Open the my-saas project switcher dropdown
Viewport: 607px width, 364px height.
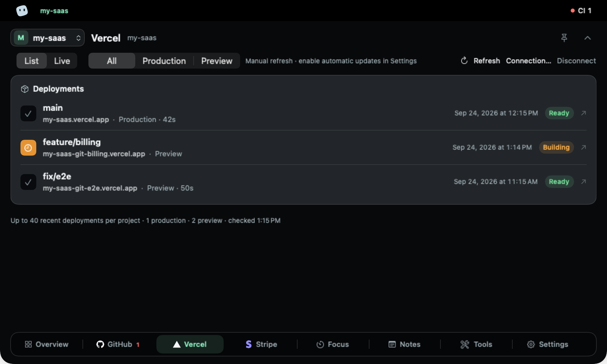pos(48,38)
